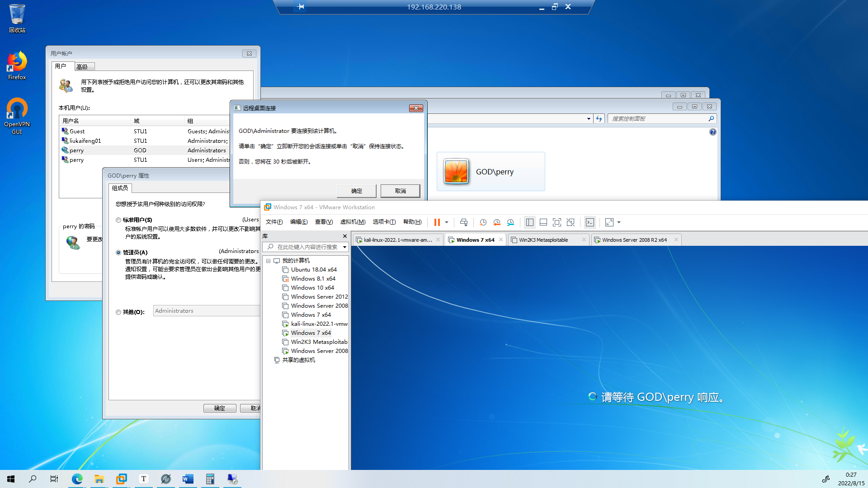Open the 文件(F) menu in VMware

[x=274, y=222]
